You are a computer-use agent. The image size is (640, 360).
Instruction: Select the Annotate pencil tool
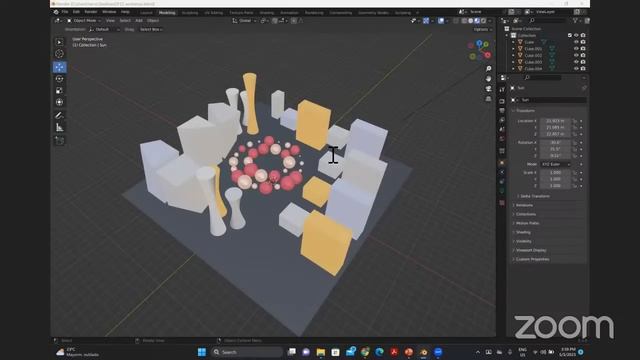coord(60,116)
